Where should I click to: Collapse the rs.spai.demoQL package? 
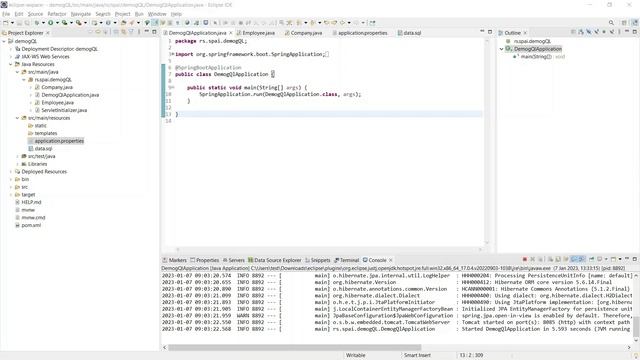point(24,80)
